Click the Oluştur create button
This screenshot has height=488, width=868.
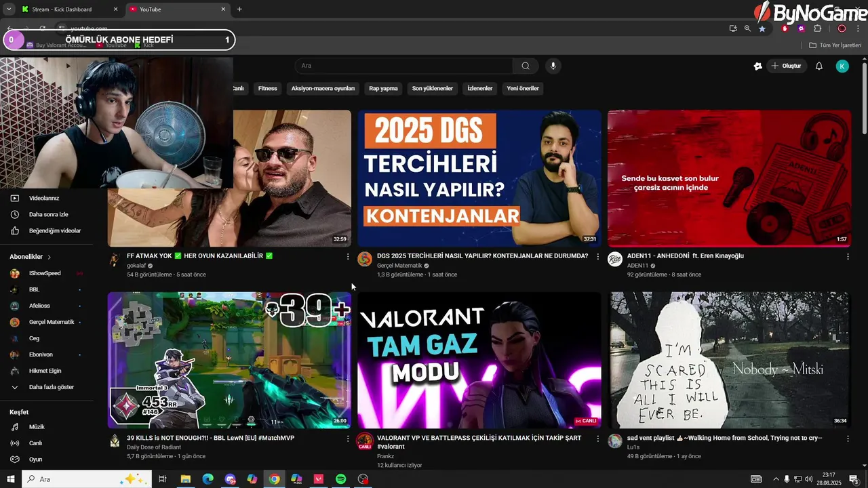click(x=787, y=66)
